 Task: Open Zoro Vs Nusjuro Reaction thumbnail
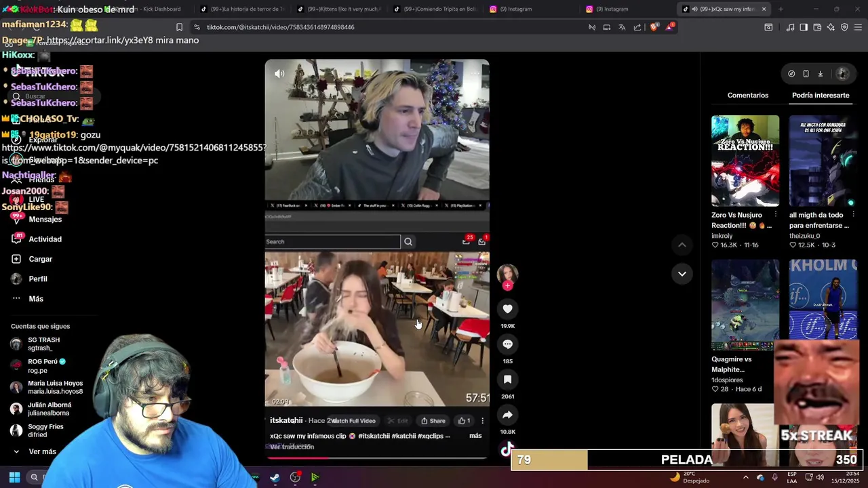coord(745,161)
